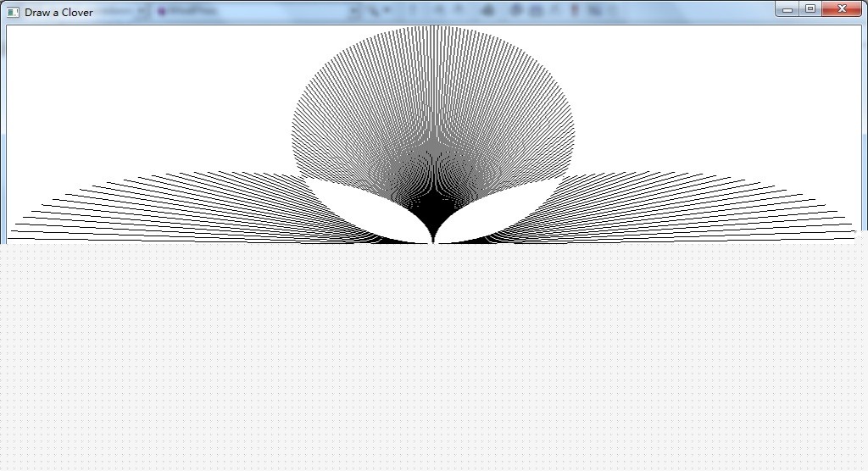Minimize the Draw a Clover window

(x=787, y=8)
